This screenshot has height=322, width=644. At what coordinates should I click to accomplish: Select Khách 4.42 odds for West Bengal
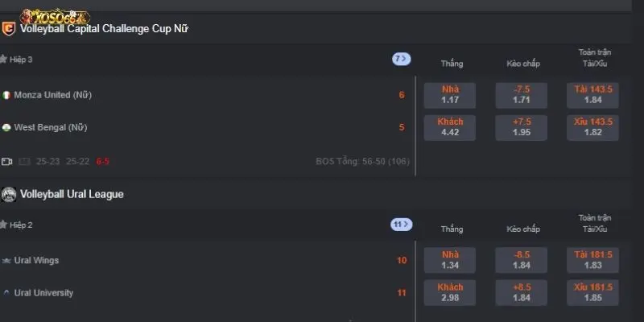[450, 128]
